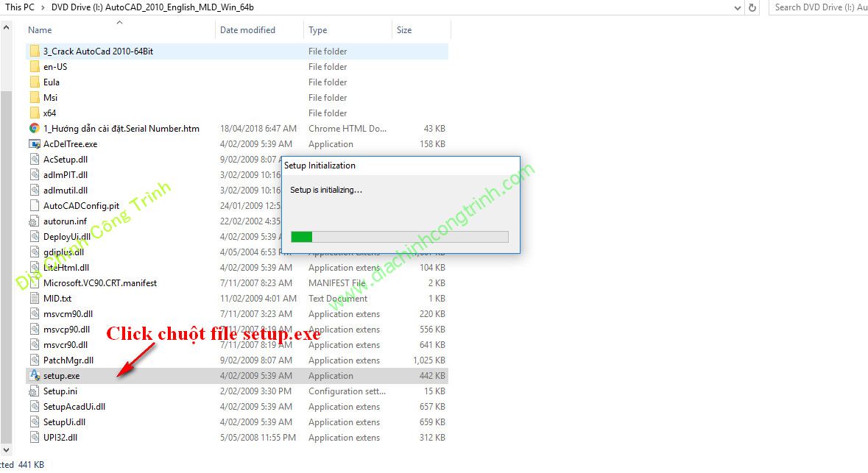Click the Setup Initialization progress bar

pyautogui.click(x=400, y=237)
